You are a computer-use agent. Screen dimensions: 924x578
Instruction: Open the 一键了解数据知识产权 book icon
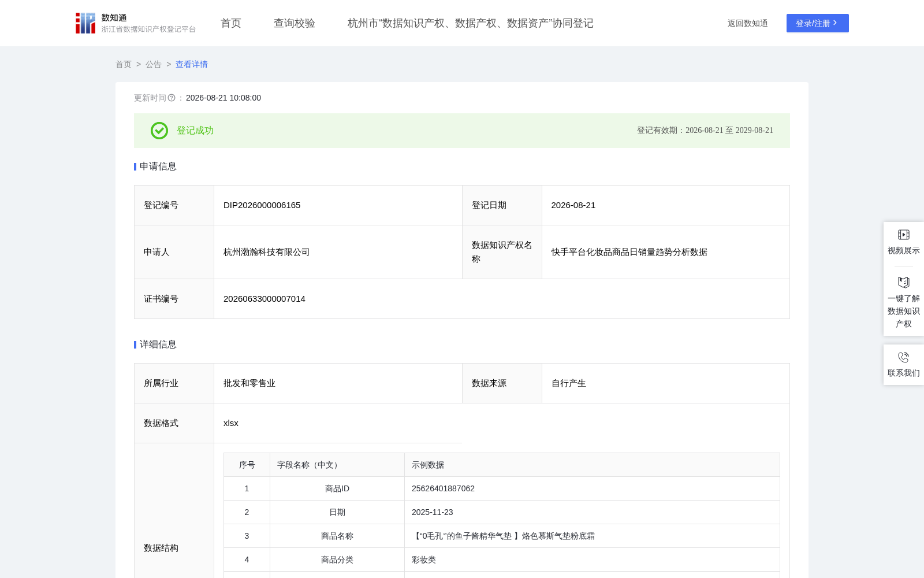tap(904, 282)
